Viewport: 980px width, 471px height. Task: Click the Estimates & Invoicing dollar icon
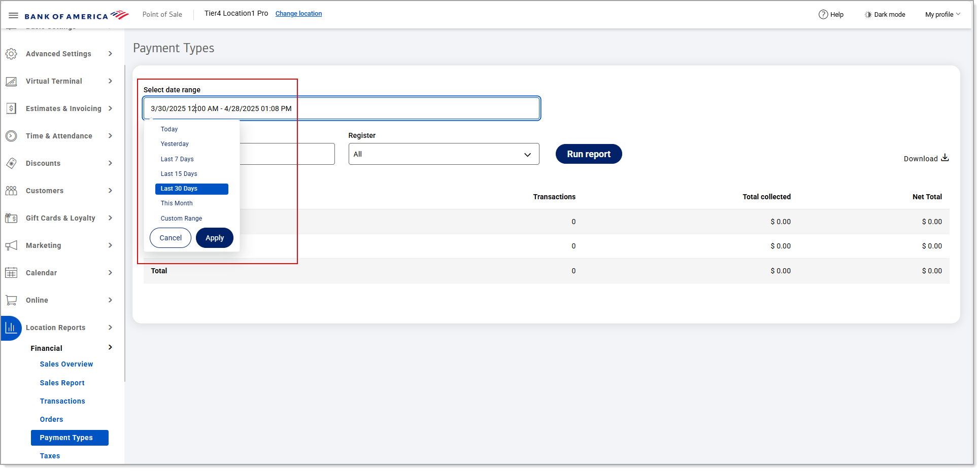[11, 108]
